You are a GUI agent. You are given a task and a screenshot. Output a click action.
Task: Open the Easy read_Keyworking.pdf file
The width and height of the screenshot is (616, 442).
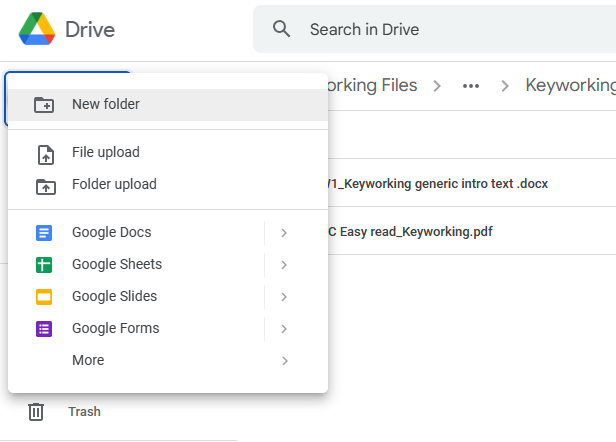coord(410,232)
